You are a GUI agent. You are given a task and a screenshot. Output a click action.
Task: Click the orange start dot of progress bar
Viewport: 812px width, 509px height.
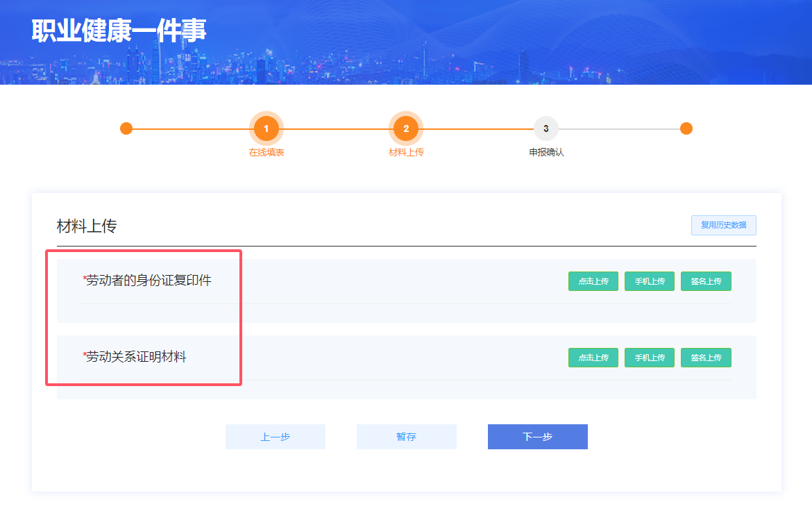(126, 128)
